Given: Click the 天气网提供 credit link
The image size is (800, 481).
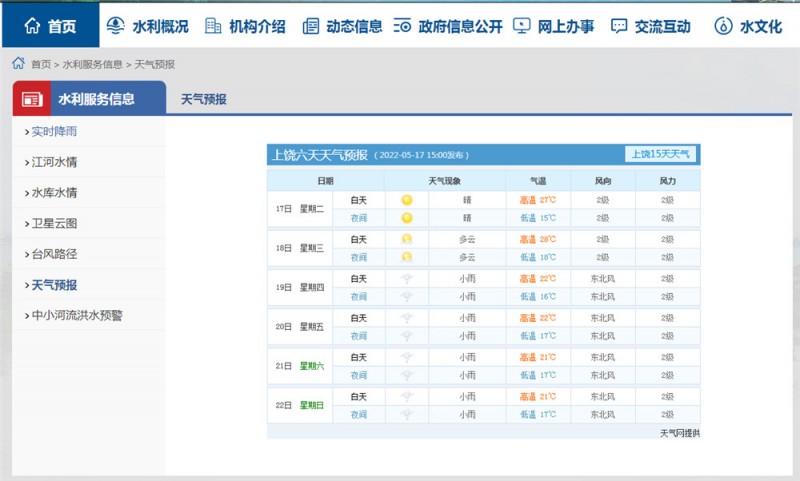Looking at the screenshot, I should [x=680, y=433].
